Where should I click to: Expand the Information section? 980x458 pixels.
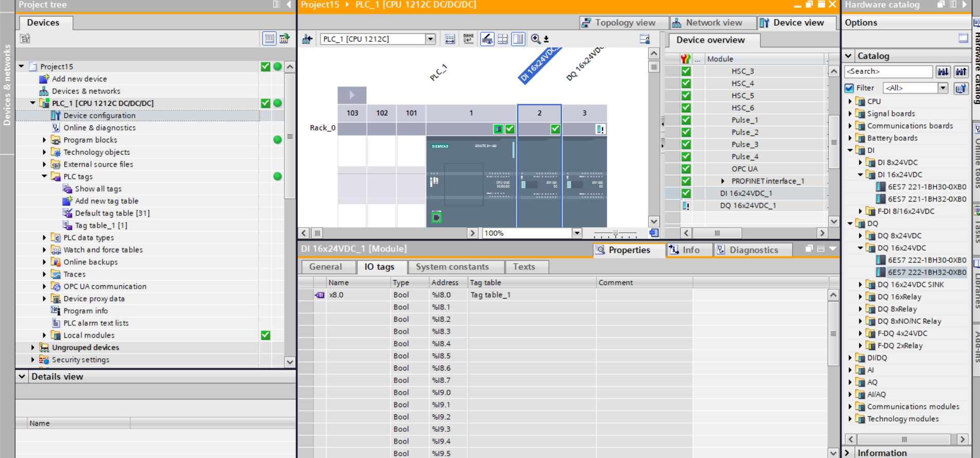pos(848,453)
